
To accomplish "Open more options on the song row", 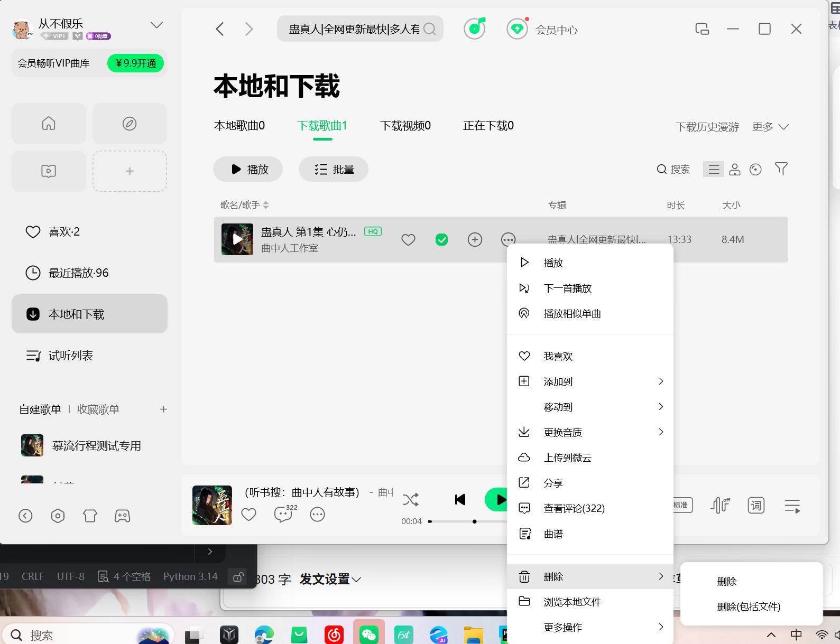I will coord(508,239).
